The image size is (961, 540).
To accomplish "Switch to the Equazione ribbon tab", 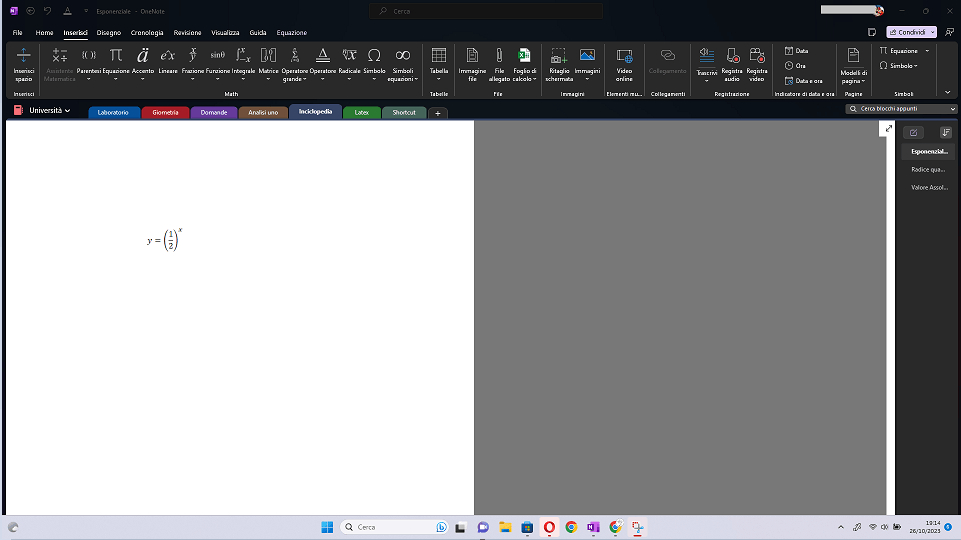I will click(292, 32).
